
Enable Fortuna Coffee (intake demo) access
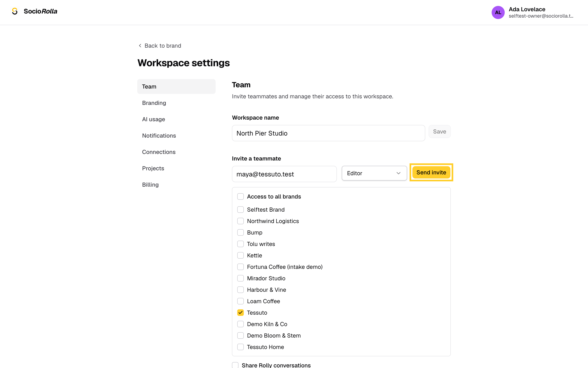(240, 267)
